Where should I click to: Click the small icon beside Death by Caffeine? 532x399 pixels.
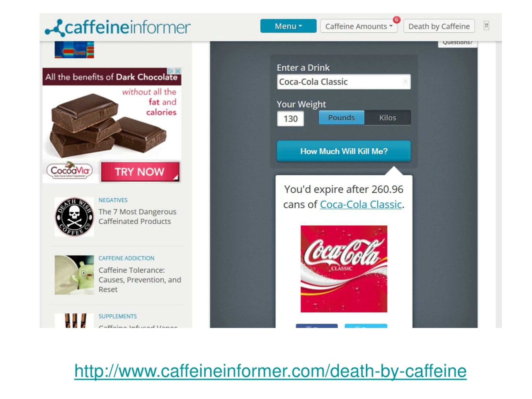tap(486, 26)
